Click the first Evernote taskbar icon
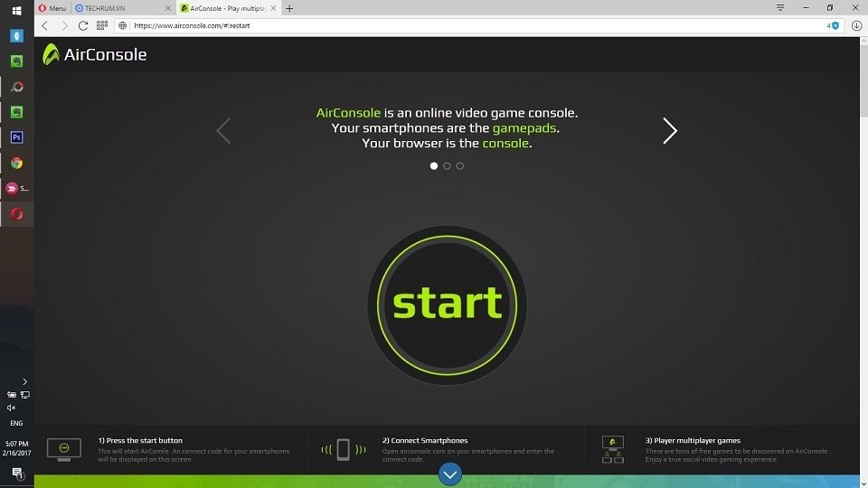The height and width of the screenshot is (488, 868). (x=16, y=61)
